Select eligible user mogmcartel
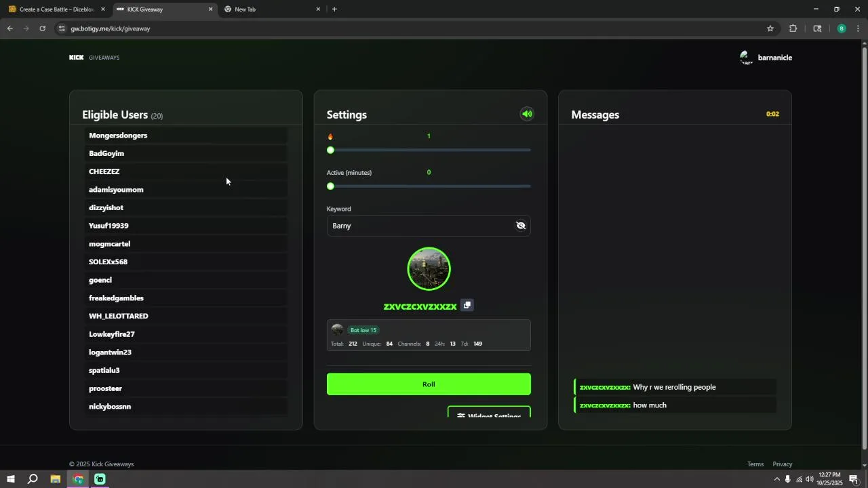 186,244
